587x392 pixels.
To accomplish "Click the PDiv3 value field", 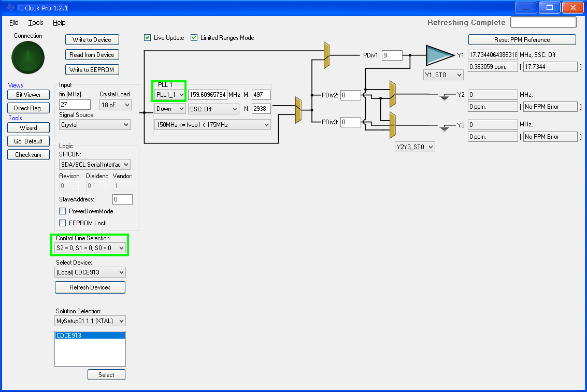I will pyautogui.click(x=351, y=122).
